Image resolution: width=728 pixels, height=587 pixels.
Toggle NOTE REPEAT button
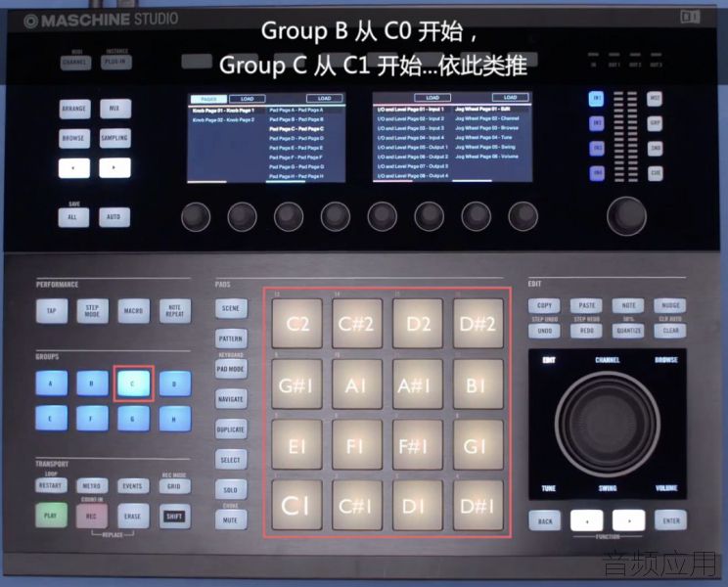175,310
